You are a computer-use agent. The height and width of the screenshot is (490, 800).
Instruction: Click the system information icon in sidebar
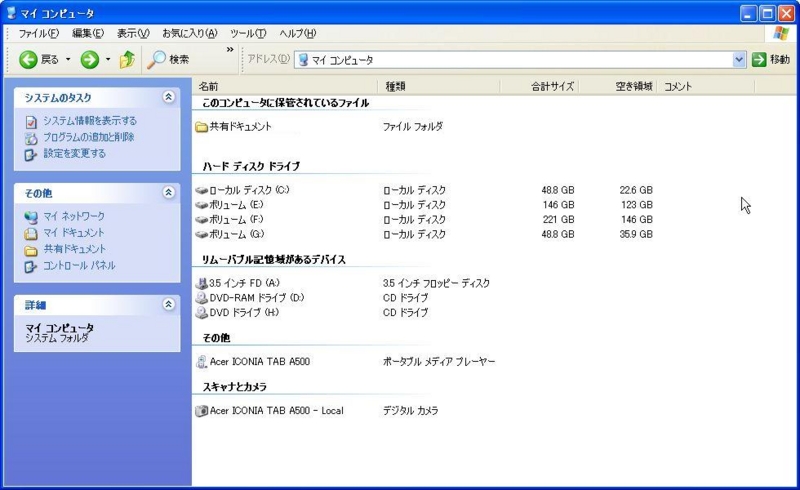click(31, 122)
